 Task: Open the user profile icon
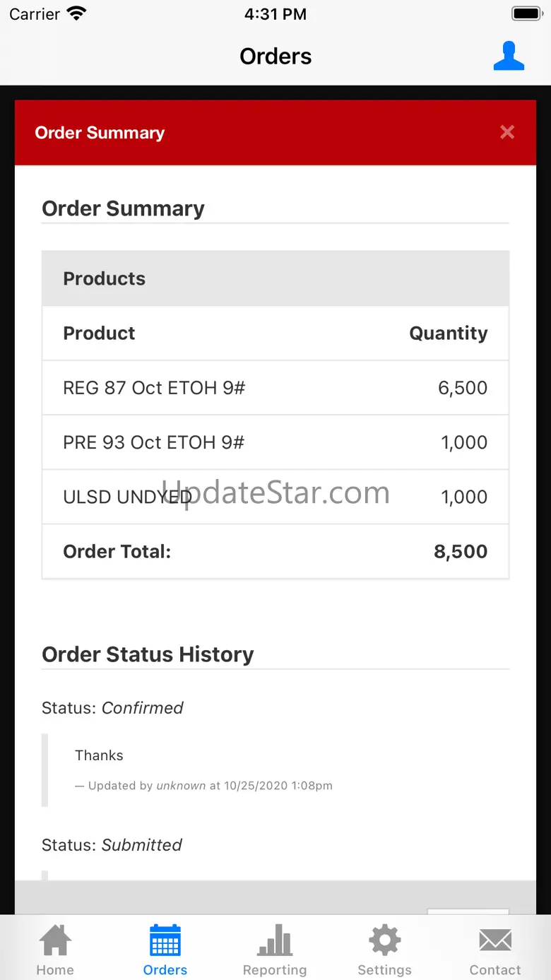pyautogui.click(x=509, y=57)
